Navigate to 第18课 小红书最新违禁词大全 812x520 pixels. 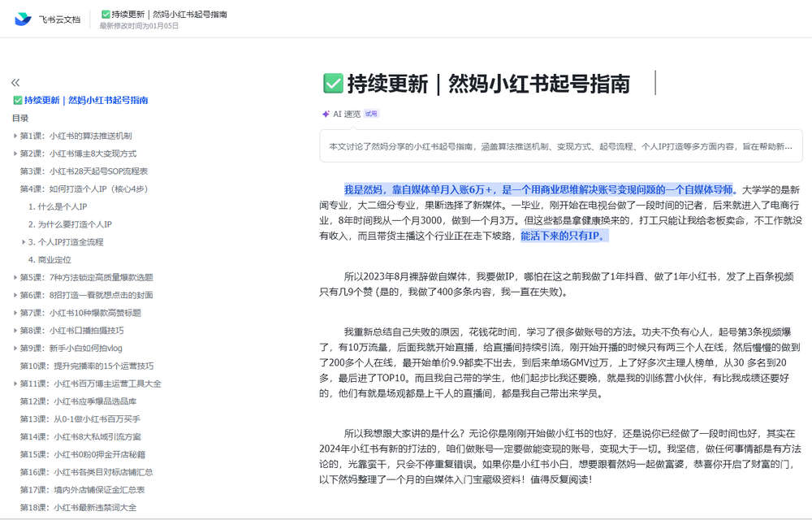pos(81,507)
